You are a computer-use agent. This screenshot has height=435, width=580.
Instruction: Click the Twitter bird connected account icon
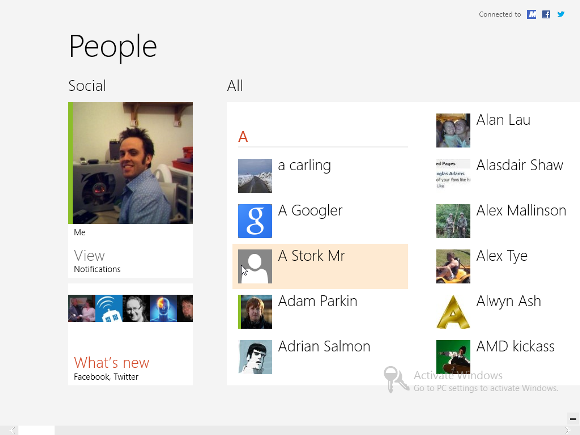561,14
